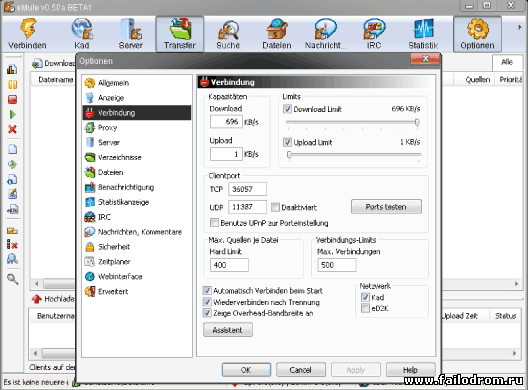This screenshot has height=390, width=528.
Task: Open the Assistent wizard button
Action: (x=228, y=330)
